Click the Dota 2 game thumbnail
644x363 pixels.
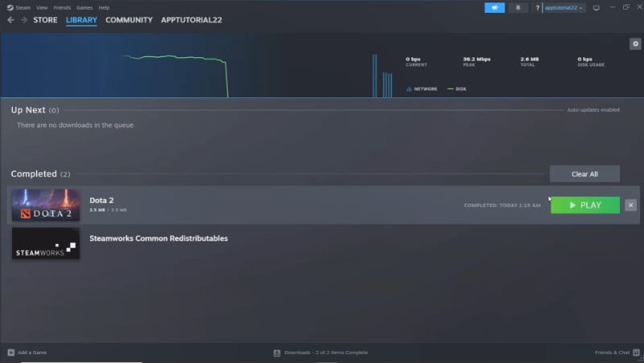(x=46, y=204)
